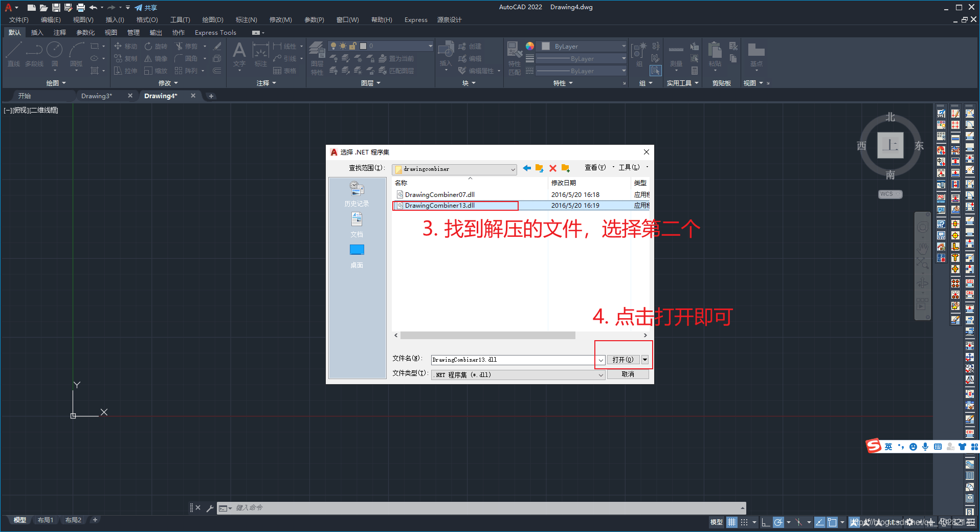This screenshot has width=980, height=532.
Task: Toggle group selection on/off in group panel
Action: (x=656, y=71)
